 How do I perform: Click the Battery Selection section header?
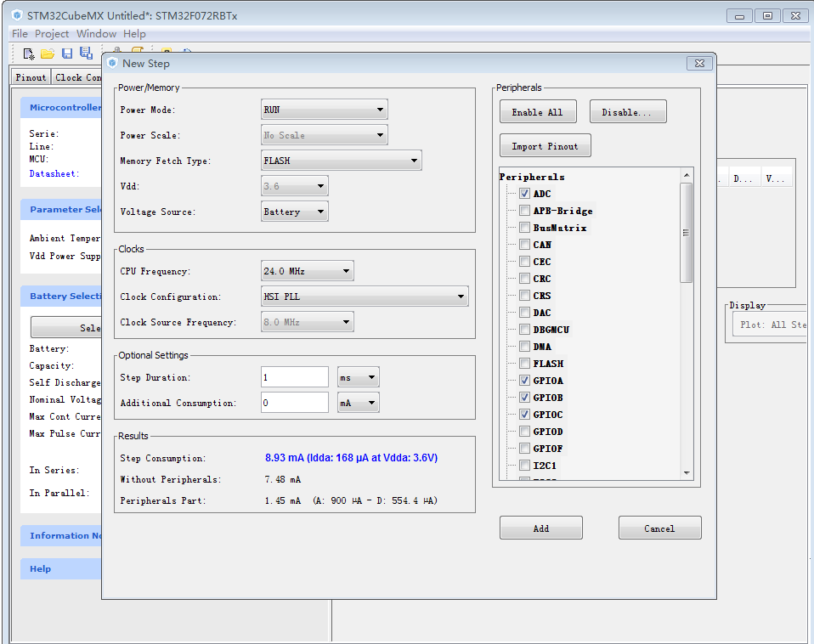61,296
